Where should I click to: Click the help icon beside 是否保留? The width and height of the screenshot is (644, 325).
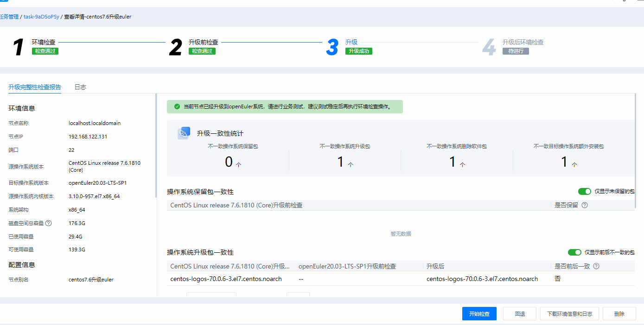585,205
